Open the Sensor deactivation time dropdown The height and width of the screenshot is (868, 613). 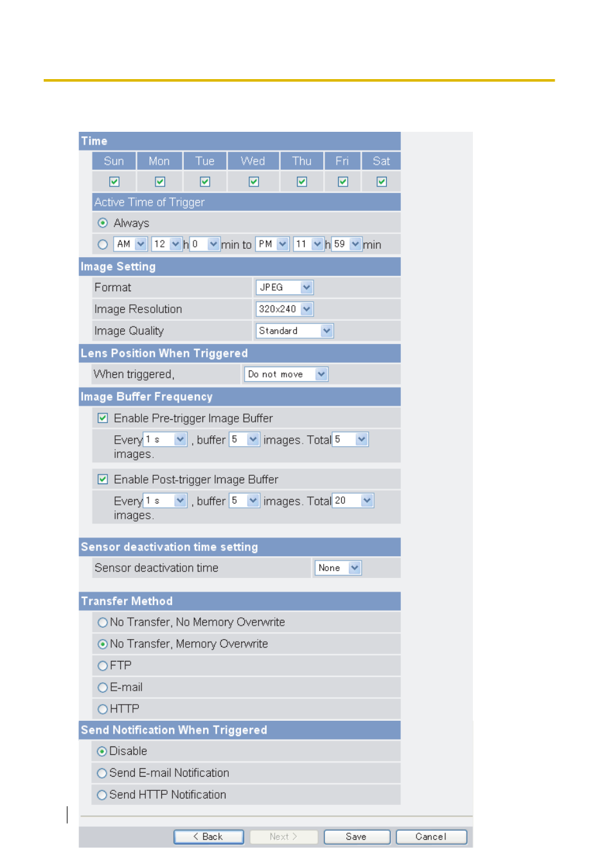point(339,568)
